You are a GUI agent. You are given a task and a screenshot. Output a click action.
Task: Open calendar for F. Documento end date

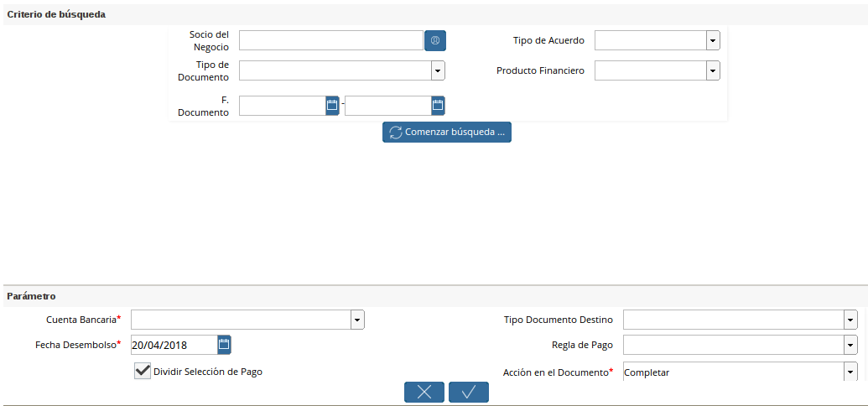[x=438, y=105]
